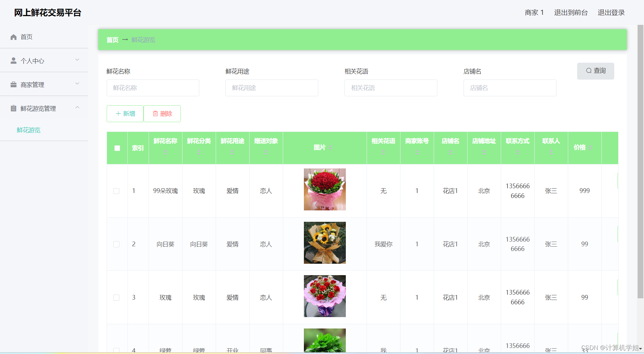Click the page vertical scrollbar
This screenshot has width=644, height=354.
[640, 161]
